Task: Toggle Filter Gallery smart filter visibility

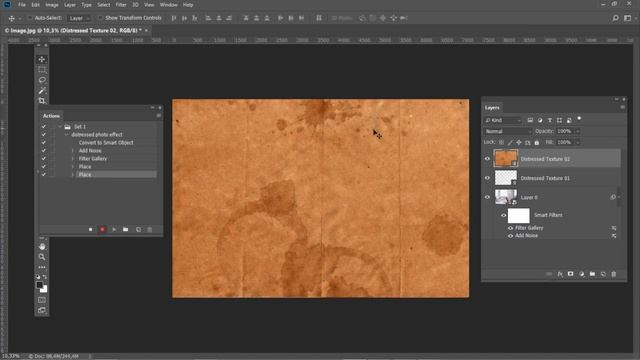Action: coord(510,228)
